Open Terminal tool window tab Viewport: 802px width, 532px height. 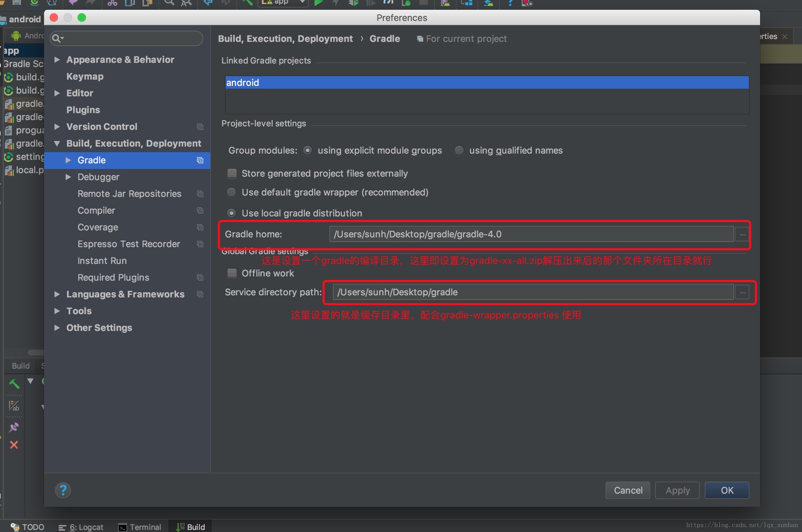click(140, 527)
